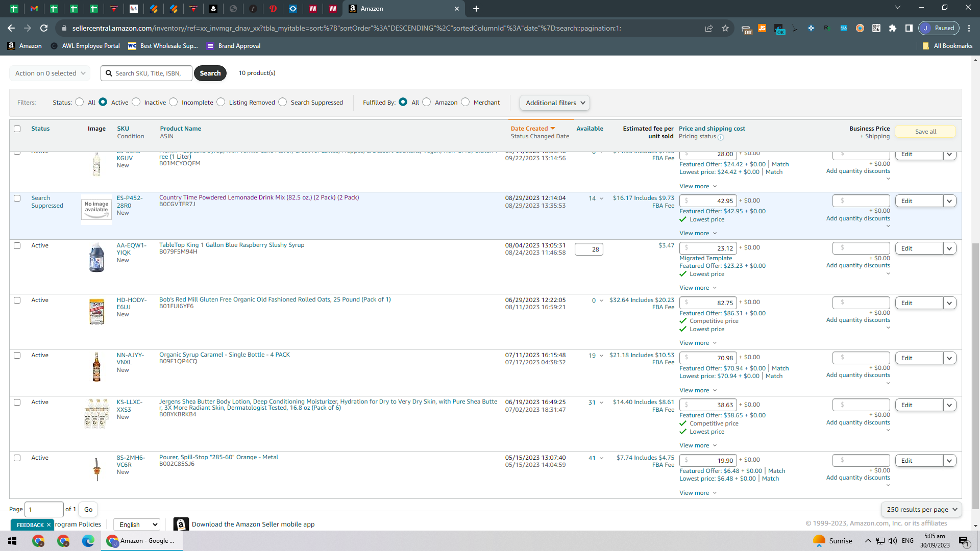
Task: Close the FEEDBACK tab with X
Action: tap(49, 525)
